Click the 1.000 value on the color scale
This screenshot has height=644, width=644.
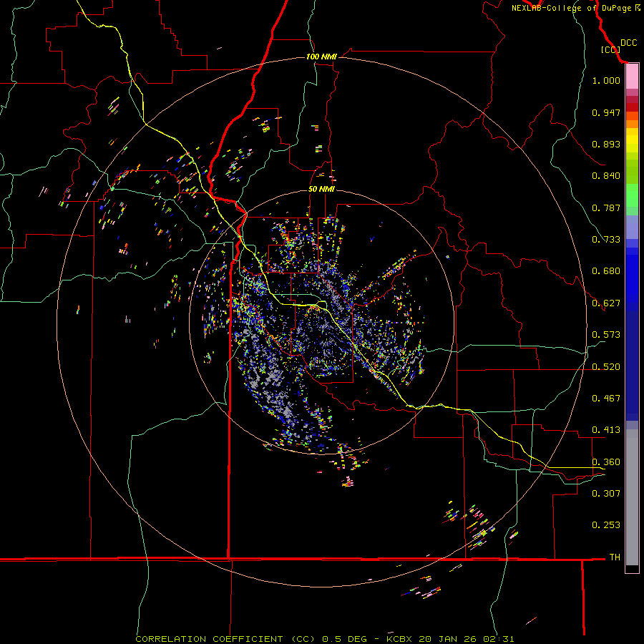point(606,80)
